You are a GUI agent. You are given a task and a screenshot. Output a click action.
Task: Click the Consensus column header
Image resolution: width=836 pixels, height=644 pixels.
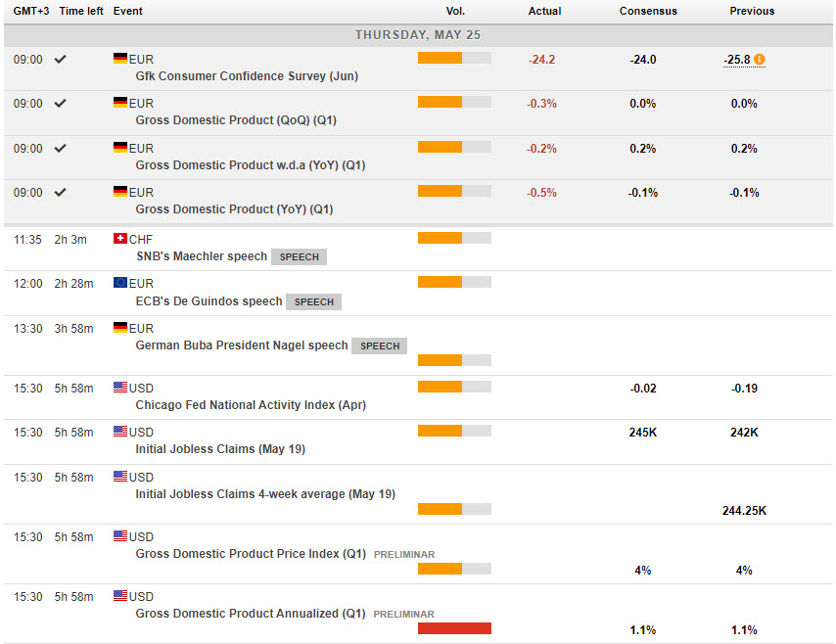click(x=647, y=12)
